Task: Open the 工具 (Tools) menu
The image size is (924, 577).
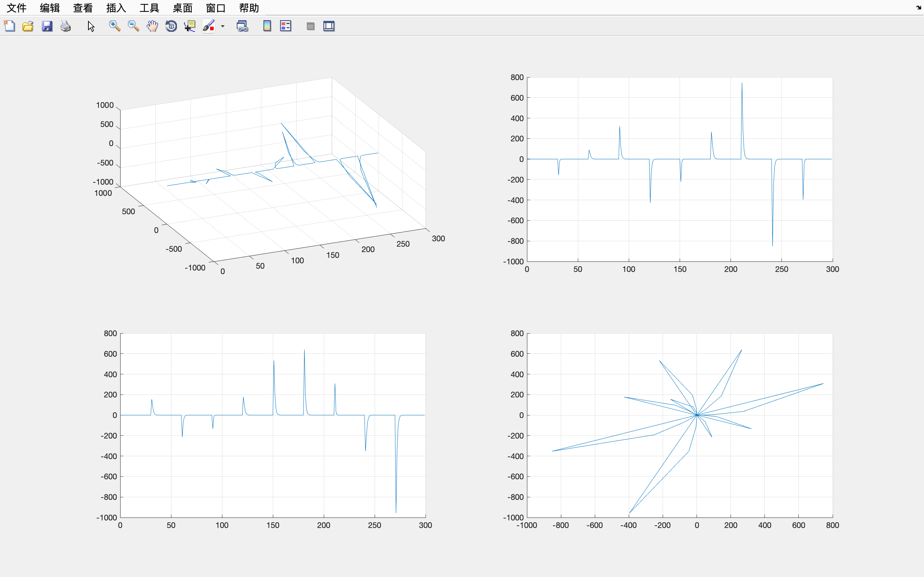Action: pyautogui.click(x=149, y=8)
